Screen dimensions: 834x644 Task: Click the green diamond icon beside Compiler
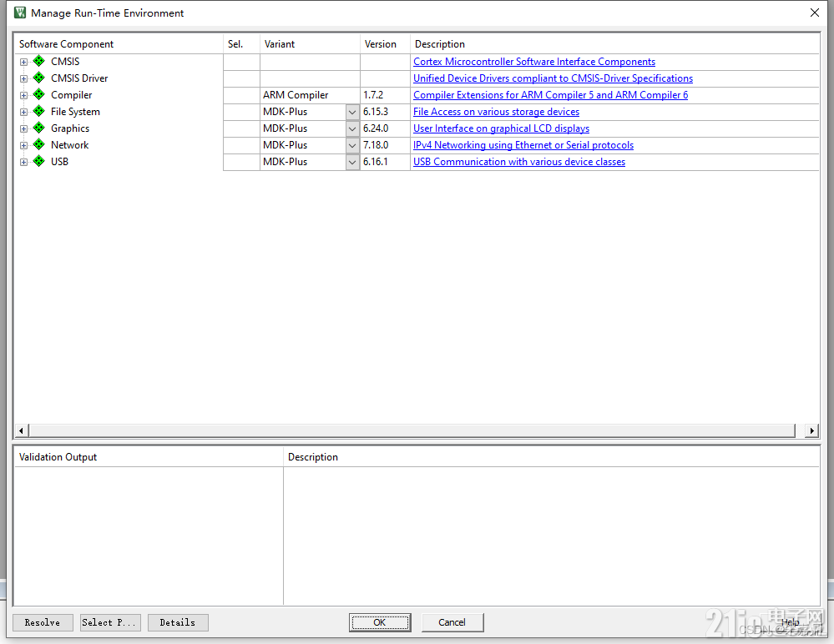tap(39, 94)
